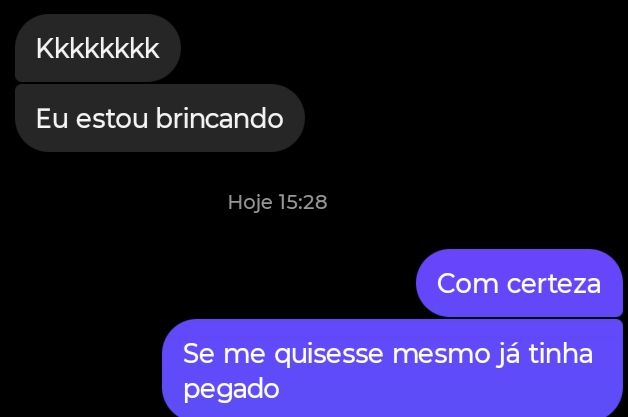628x417 pixels.
Task: Select the 'Kkkkkkkk' message bubble
Action: tap(98, 48)
